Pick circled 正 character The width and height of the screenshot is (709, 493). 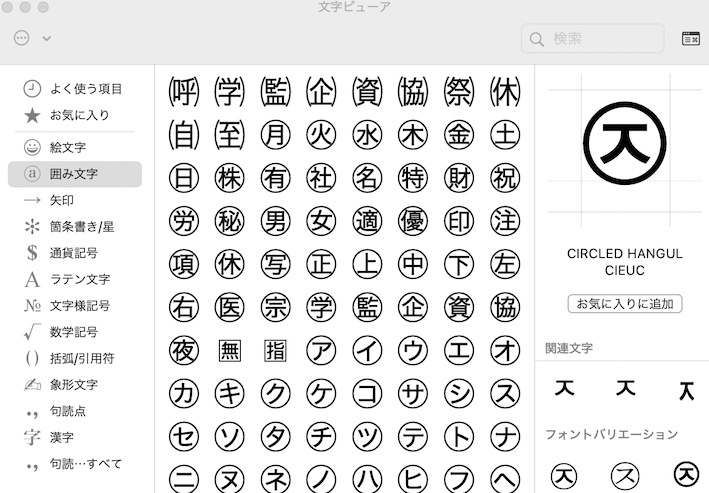[321, 264]
